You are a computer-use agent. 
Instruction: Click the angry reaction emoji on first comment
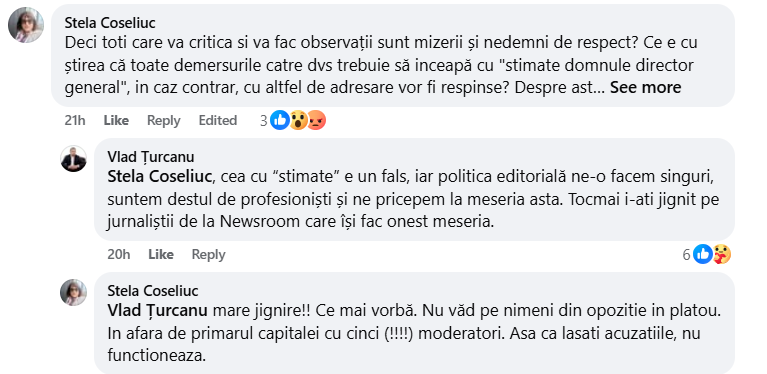click(x=316, y=120)
